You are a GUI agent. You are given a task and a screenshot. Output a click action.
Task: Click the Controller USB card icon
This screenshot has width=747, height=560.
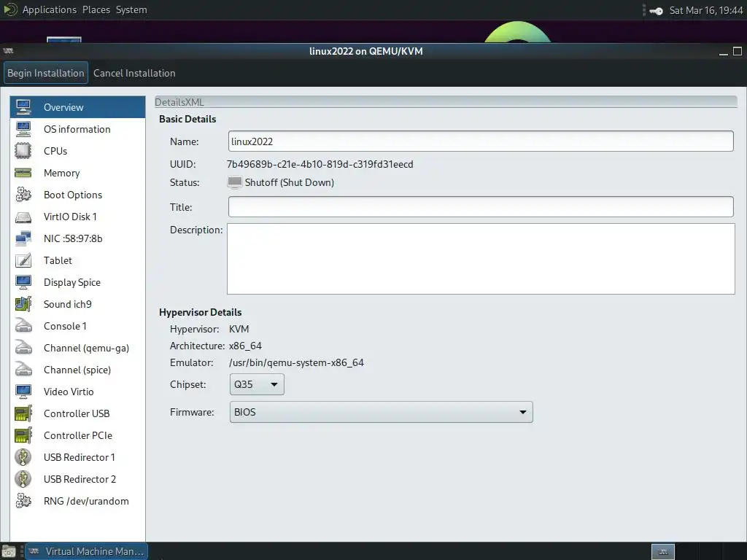tap(23, 414)
